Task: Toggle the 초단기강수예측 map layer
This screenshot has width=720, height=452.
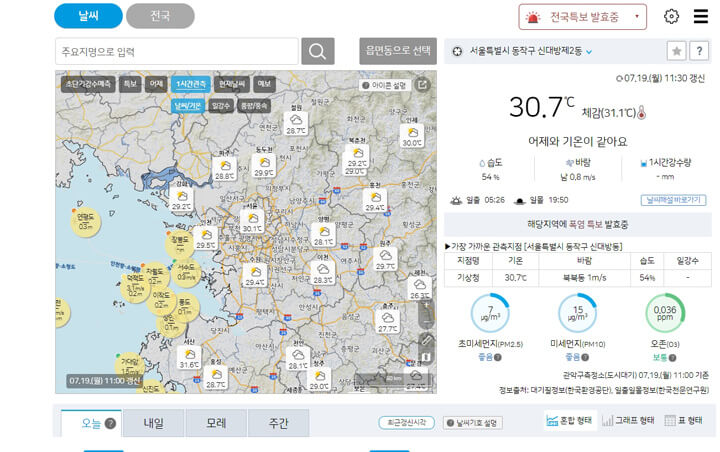Action: pyautogui.click(x=88, y=84)
